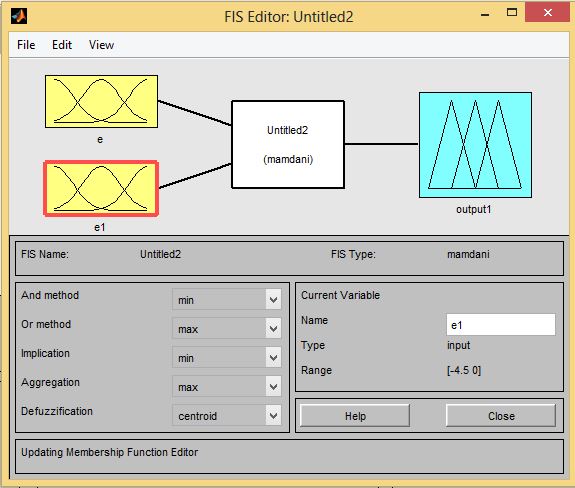Close the FIS Editor window
The width and height of the screenshot is (575, 488).
point(548,12)
